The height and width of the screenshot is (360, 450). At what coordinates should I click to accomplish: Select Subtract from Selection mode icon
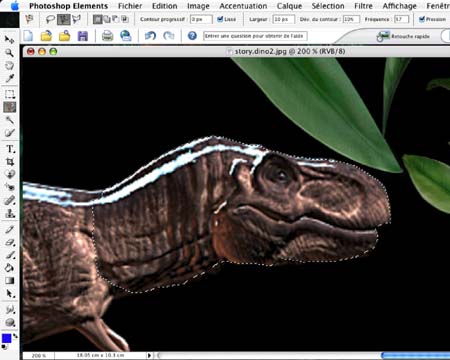click(116, 19)
